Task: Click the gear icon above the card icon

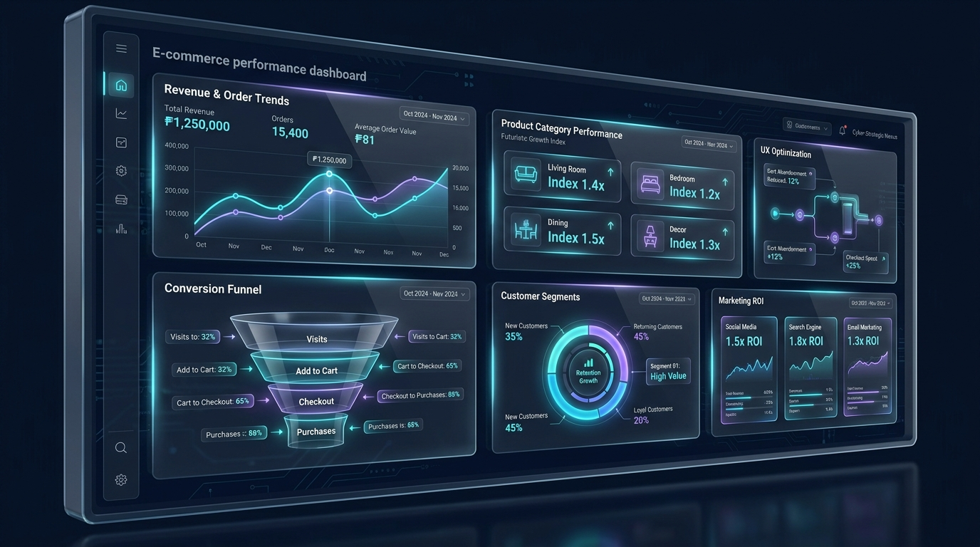Action: tap(121, 171)
